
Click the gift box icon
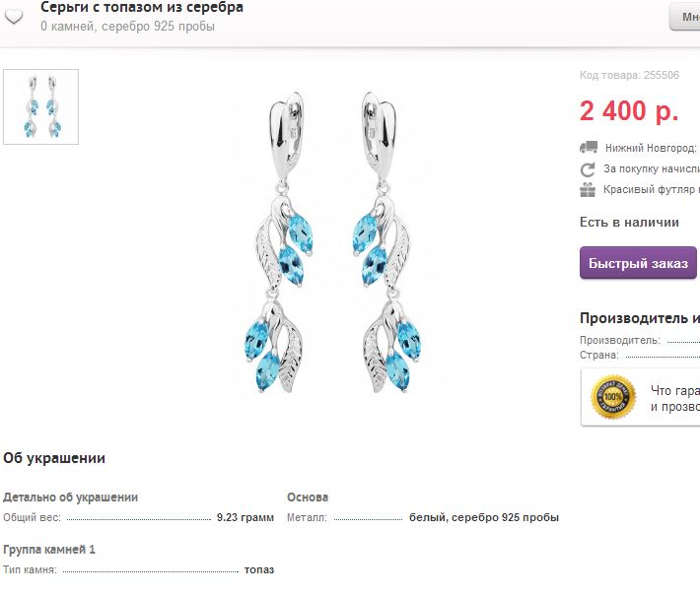point(589,189)
